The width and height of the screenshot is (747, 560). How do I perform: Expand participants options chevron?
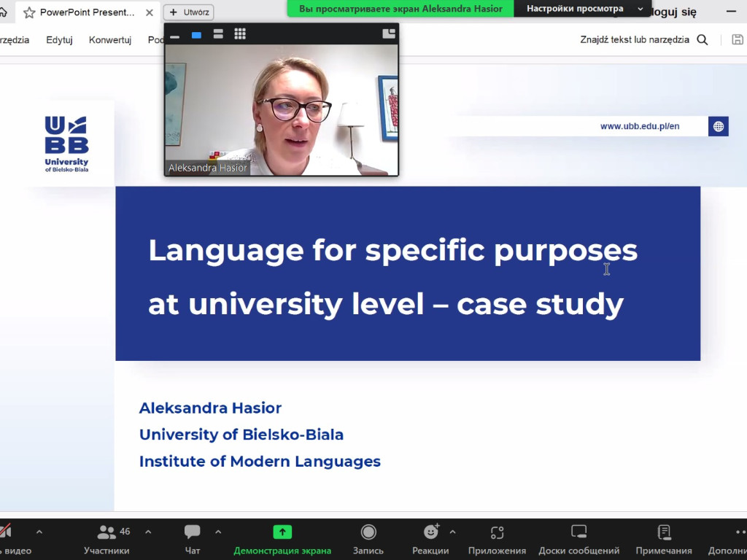tap(148, 532)
